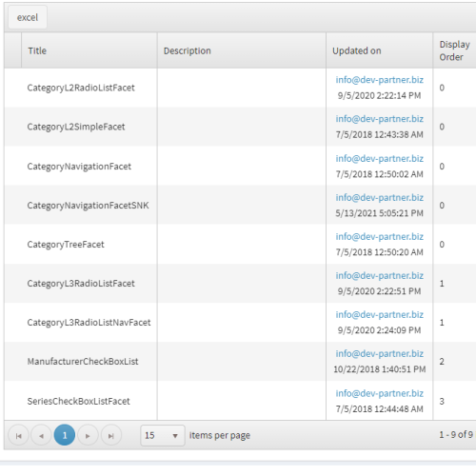Image resolution: width=476 pixels, height=476 pixels.
Task: Sort by Updated on column
Action: click(357, 50)
